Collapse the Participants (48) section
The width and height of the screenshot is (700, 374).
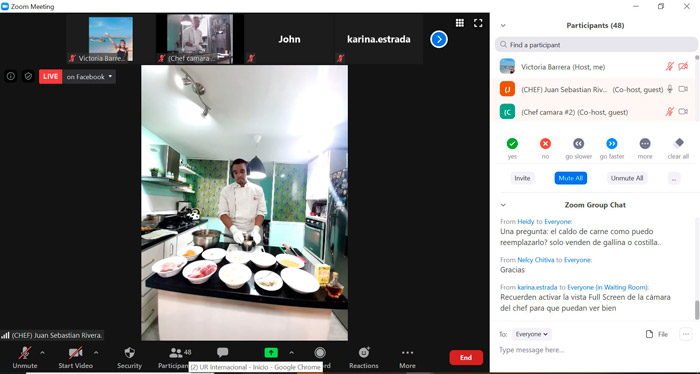coord(503,26)
